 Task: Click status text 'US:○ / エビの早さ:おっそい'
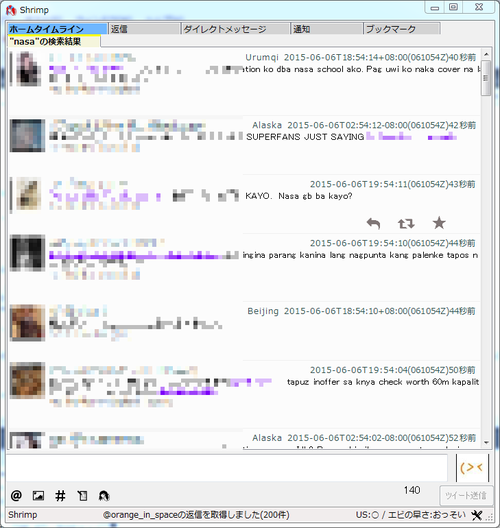411,515
